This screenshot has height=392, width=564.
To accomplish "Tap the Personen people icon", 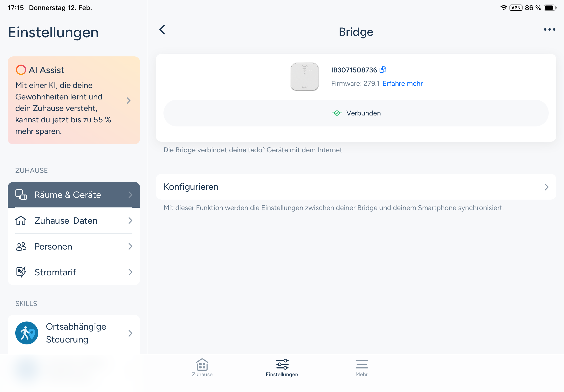I will click(21, 246).
